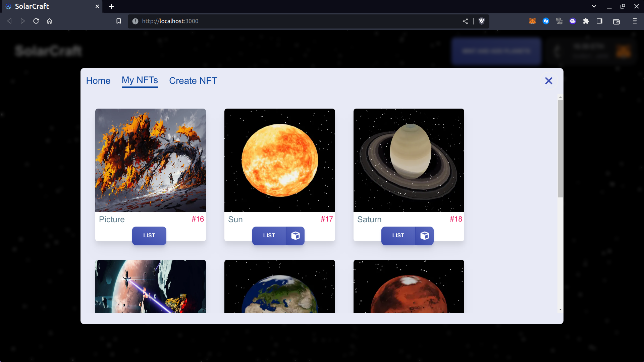Open the tab search dropdown chevron
Screen dimensions: 644x362
click(x=594, y=6)
